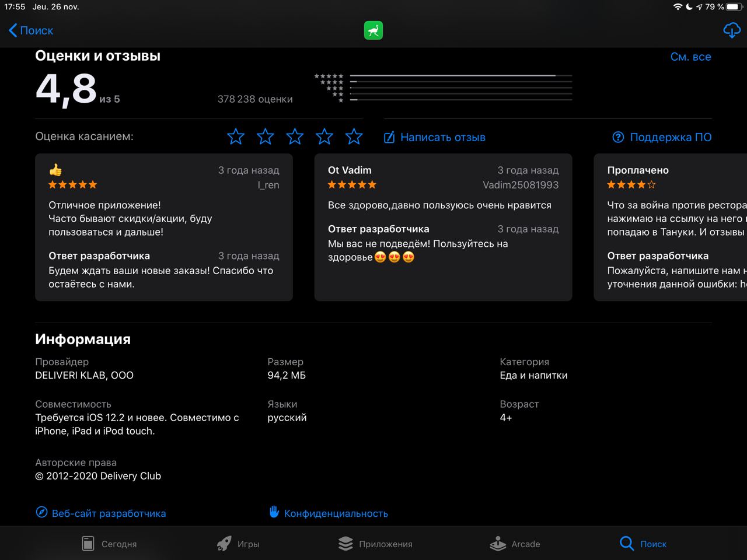Tap username Vadim25081993
The height and width of the screenshot is (560, 747).
[x=521, y=185]
